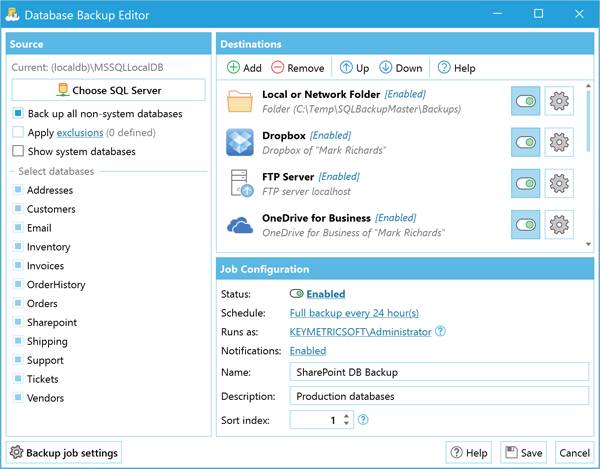Click the Name input field
Screen dimensions: 600x469
coord(439,372)
